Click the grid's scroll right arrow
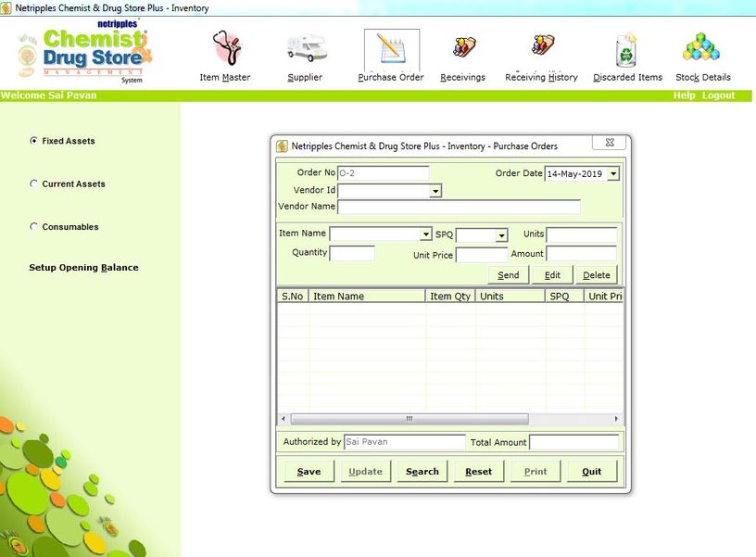The height and width of the screenshot is (557, 756). (x=616, y=419)
